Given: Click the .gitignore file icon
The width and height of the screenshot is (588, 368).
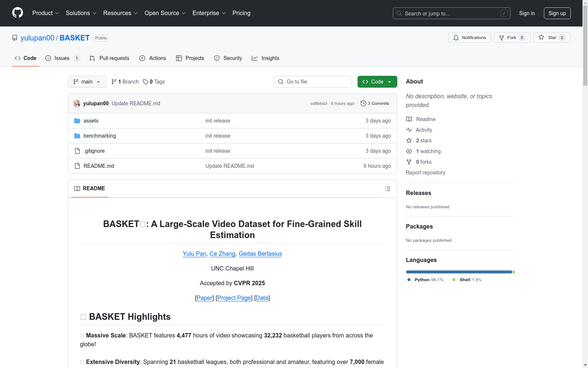Looking at the screenshot, I should tap(77, 151).
